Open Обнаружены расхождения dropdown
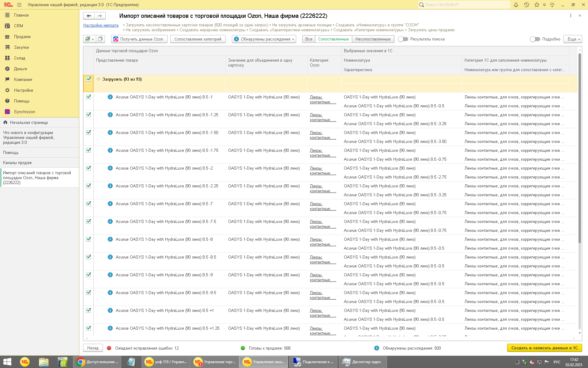 [264, 39]
